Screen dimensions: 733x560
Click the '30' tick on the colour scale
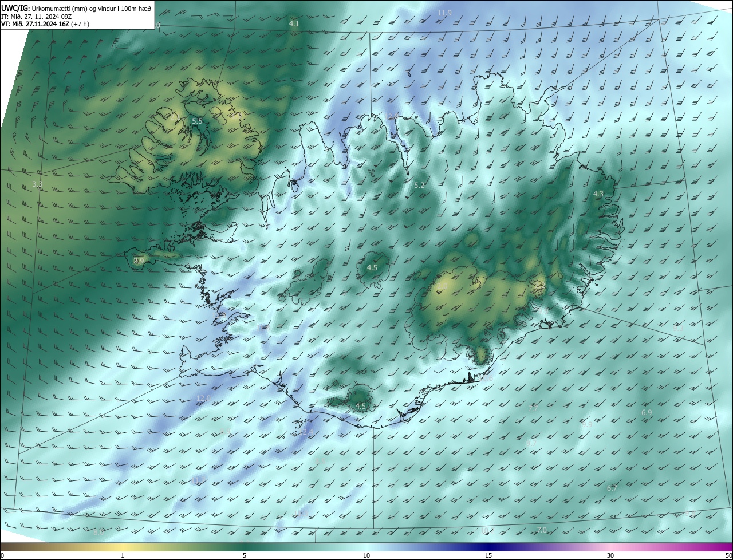tap(610, 556)
